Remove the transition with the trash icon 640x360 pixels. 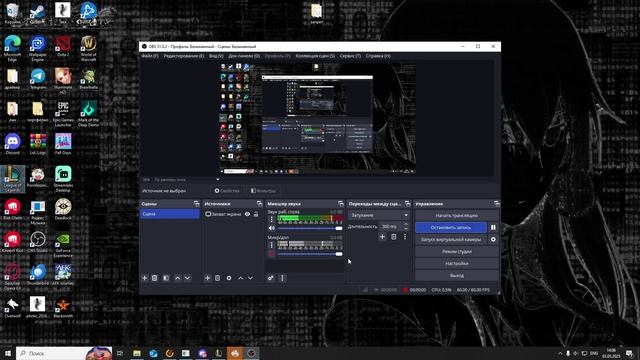tap(393, 237)
